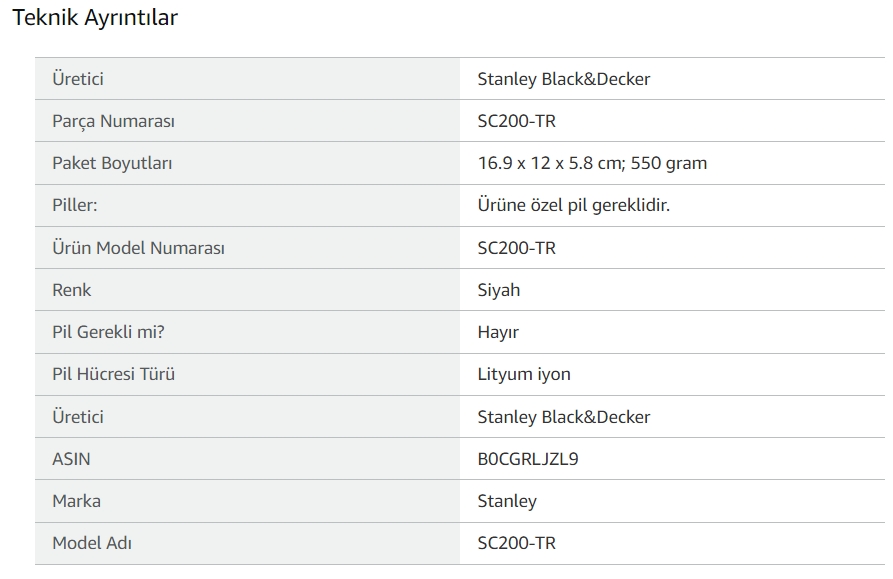The width and height of the screenshot is (893, 579).
Task: Click the Parça Numarası label
Action: tap(113, 121)
